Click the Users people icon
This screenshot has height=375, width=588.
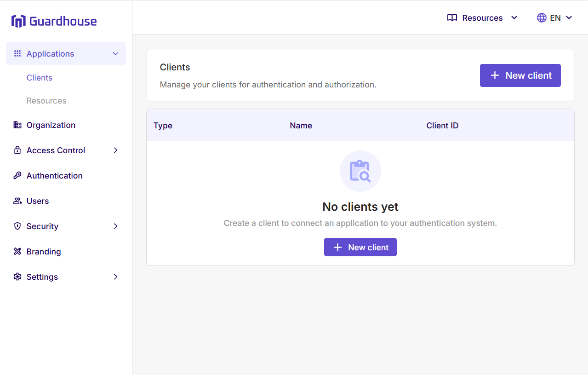click(17, 201)
